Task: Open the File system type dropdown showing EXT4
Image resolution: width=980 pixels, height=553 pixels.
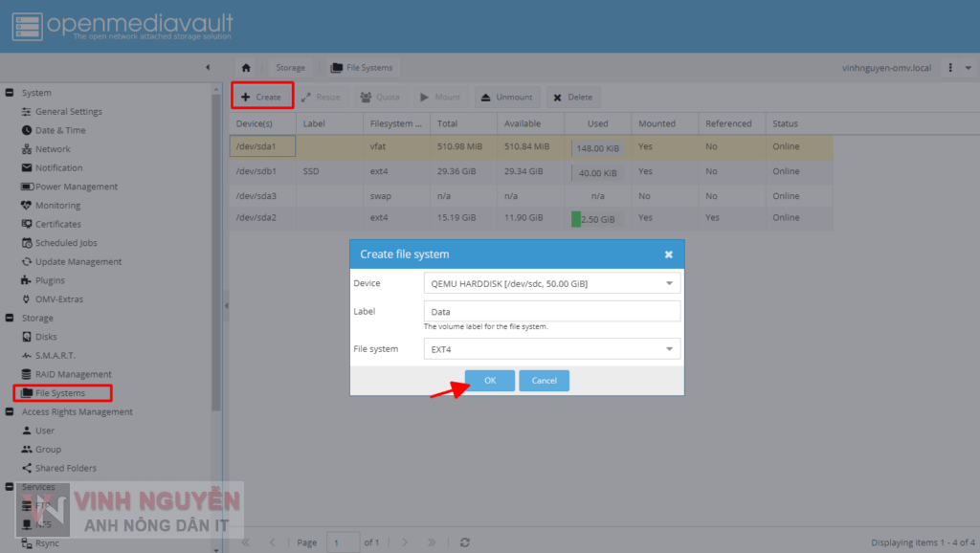Action: tap(669, 348)
